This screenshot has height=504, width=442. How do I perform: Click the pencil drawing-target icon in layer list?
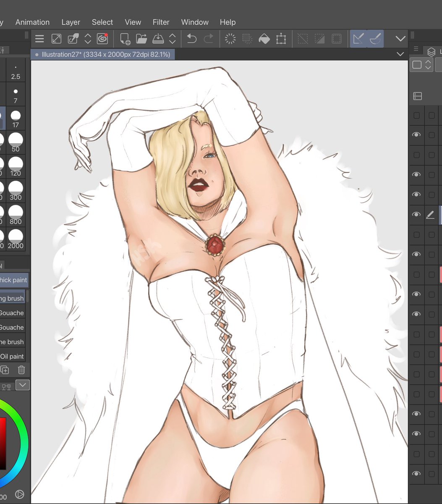430,215
